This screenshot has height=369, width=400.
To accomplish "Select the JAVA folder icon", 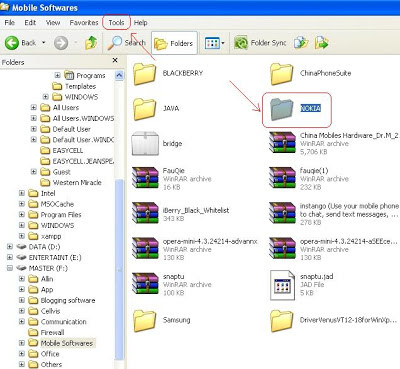I will pos(145,109).
